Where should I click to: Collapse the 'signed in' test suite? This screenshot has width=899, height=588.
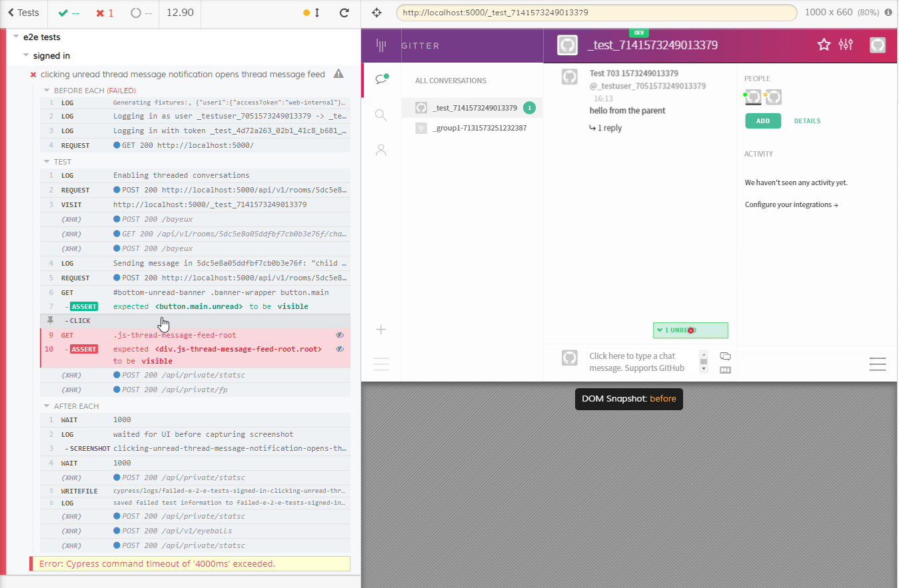26,56
